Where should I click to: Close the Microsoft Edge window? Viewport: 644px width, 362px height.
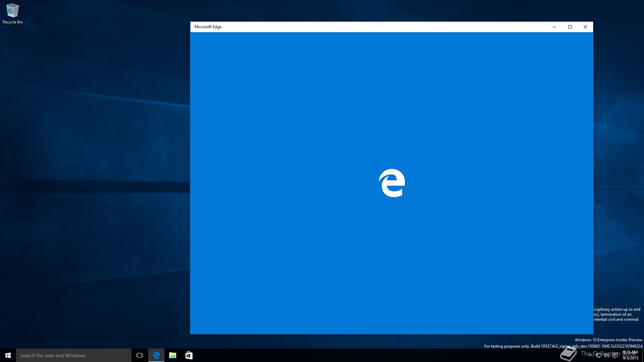pyautogui.click(x=585, y=27)
